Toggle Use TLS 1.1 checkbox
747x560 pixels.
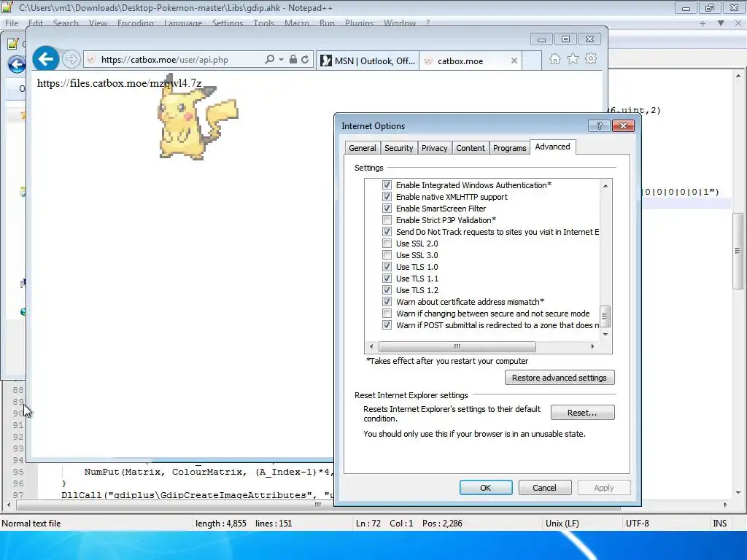click(387, 279)
